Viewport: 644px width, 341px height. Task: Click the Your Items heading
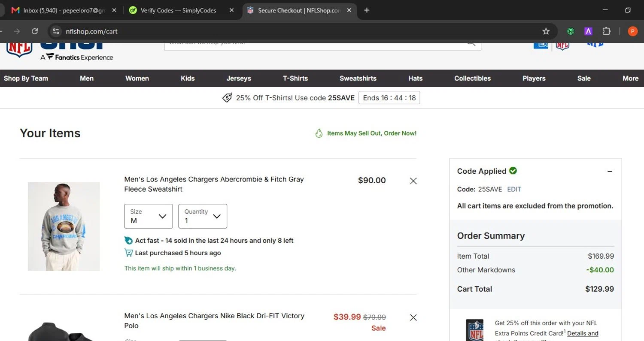[50, 133]
